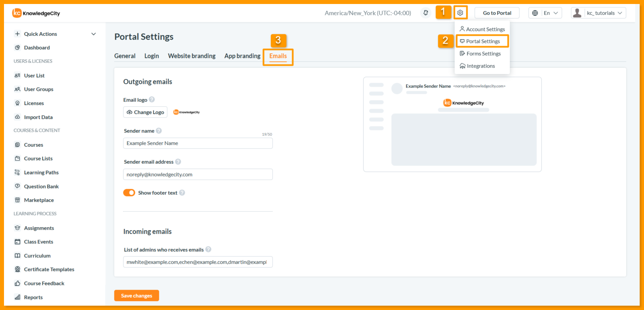Click the Reports chart icon
The height and width of the screenshot is (310, 644).
coord(18,297)
